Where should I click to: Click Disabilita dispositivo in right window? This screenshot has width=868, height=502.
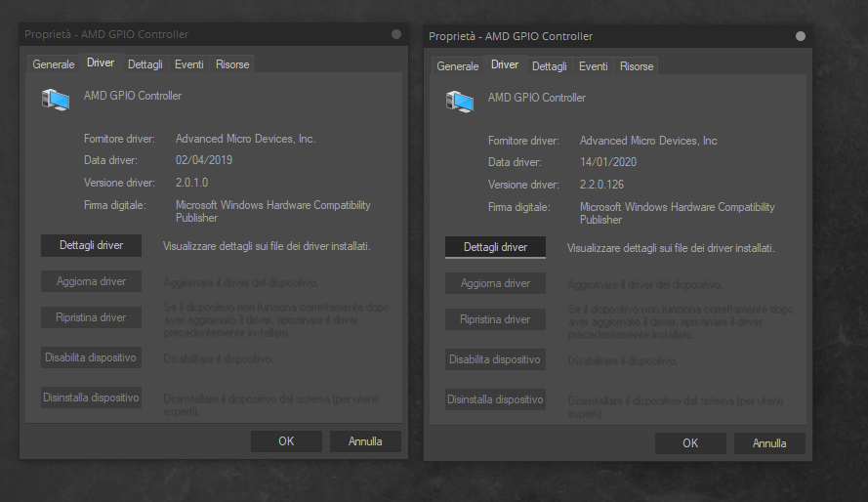tap(495, 359)
